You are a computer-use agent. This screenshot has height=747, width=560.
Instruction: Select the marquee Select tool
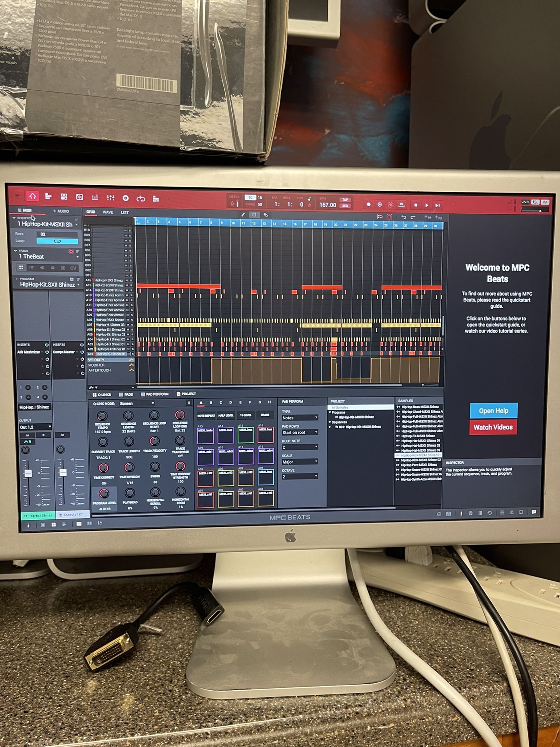(254, 214)
